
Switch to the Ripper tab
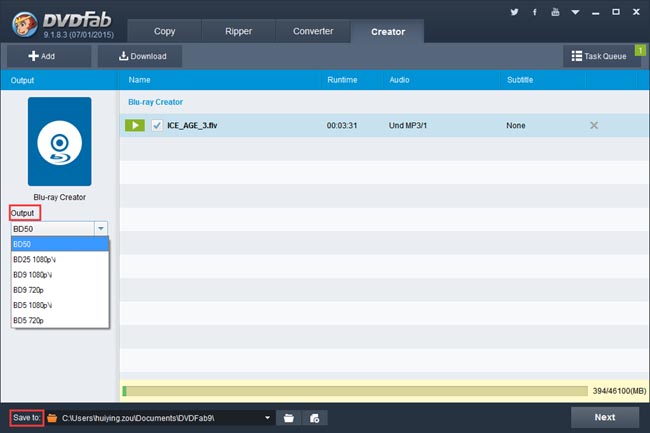[238, 31]
